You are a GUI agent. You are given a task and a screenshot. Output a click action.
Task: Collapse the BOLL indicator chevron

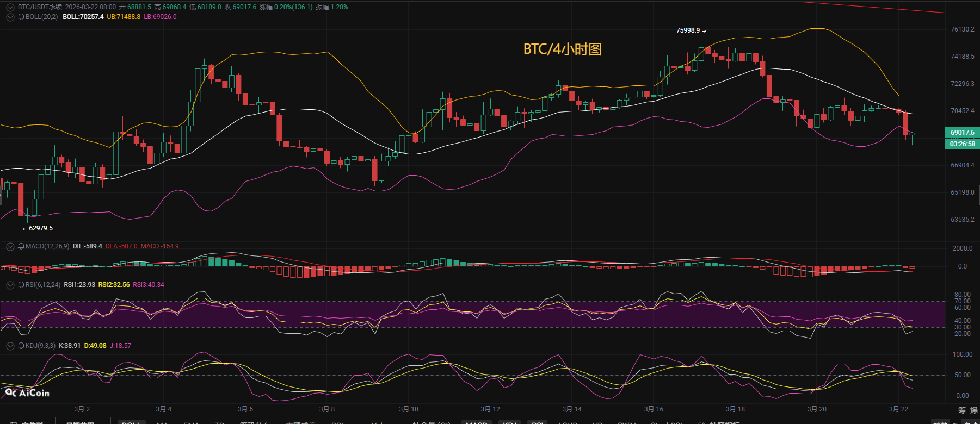[10, 17]
